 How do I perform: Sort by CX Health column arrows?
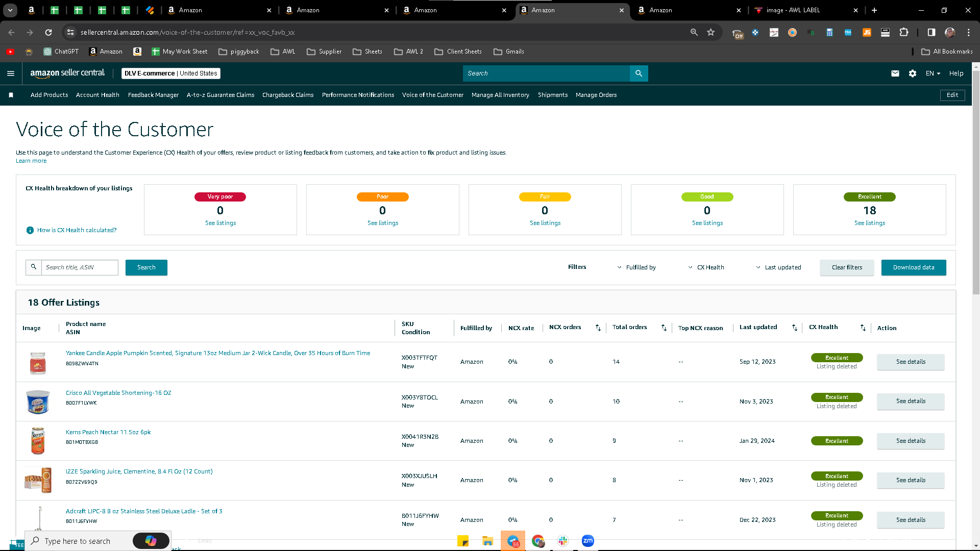863,328
